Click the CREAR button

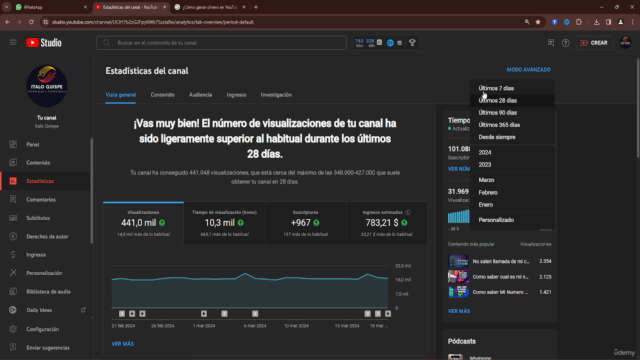tap(594, 42)
